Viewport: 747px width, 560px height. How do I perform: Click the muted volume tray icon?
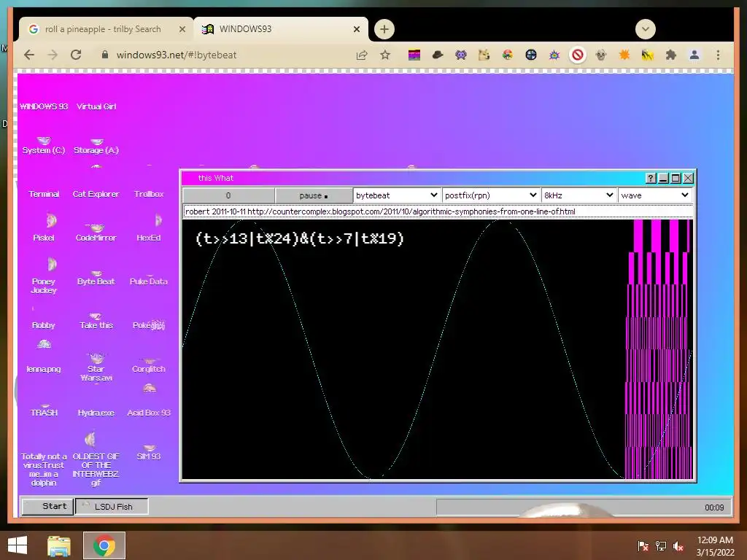tap(678, 545)
